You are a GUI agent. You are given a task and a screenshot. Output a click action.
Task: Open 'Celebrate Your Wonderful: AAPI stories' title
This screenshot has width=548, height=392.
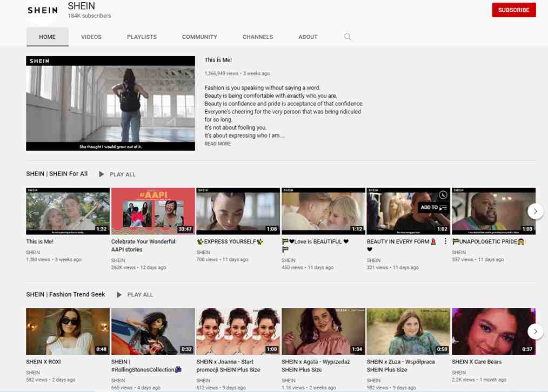[x=144, y=245]
